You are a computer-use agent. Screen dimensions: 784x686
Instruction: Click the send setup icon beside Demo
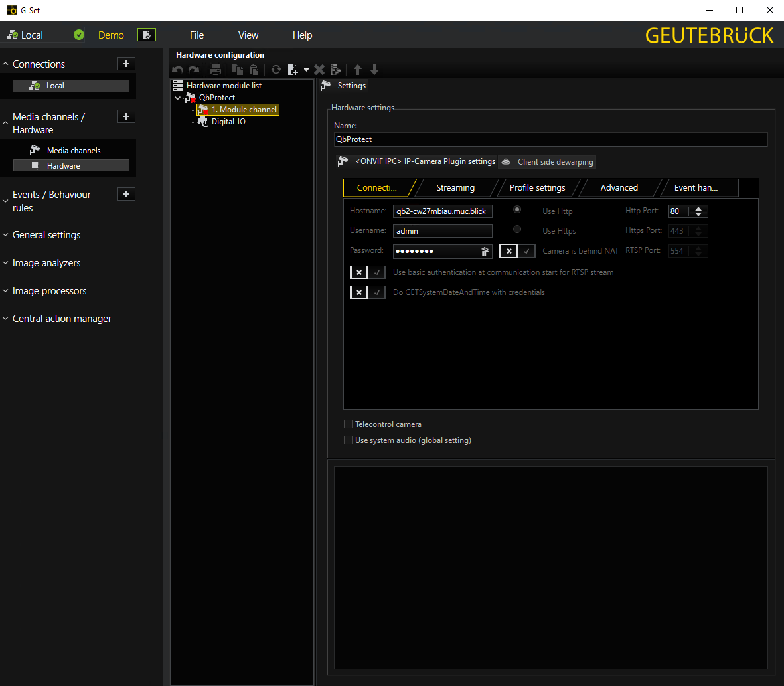point(147,35)
